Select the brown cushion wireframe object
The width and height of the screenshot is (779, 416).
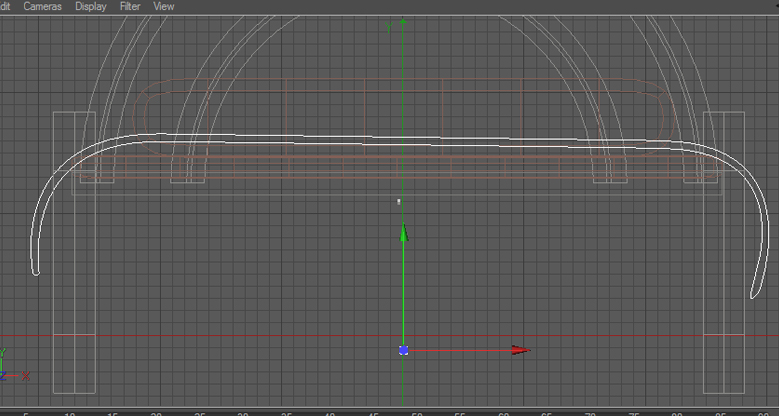[x=403, y=117]
